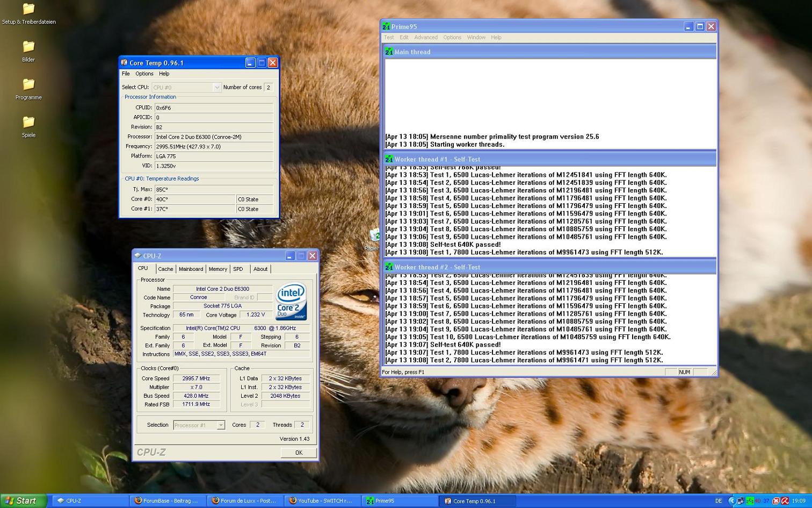Switch to Prime95 via its taskbar button
The width and height of the screenshot is (812, 508).
click(x=400, y=500)
